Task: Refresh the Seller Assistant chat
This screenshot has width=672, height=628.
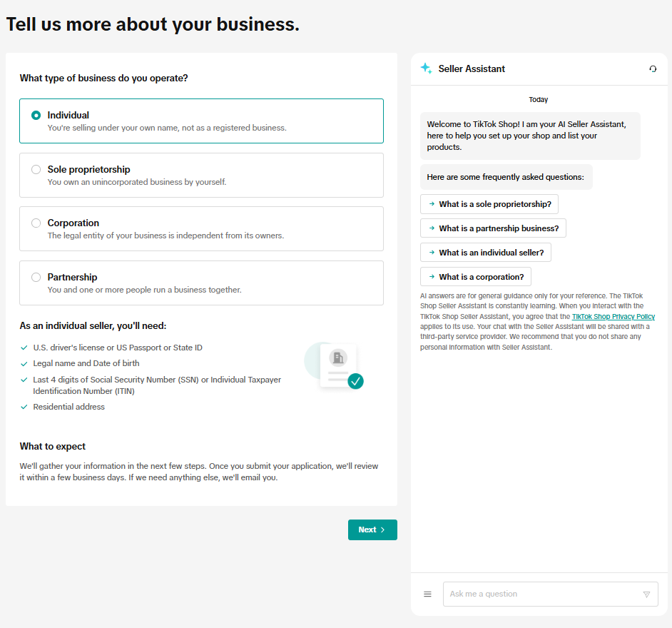Action: pos(653,69)
